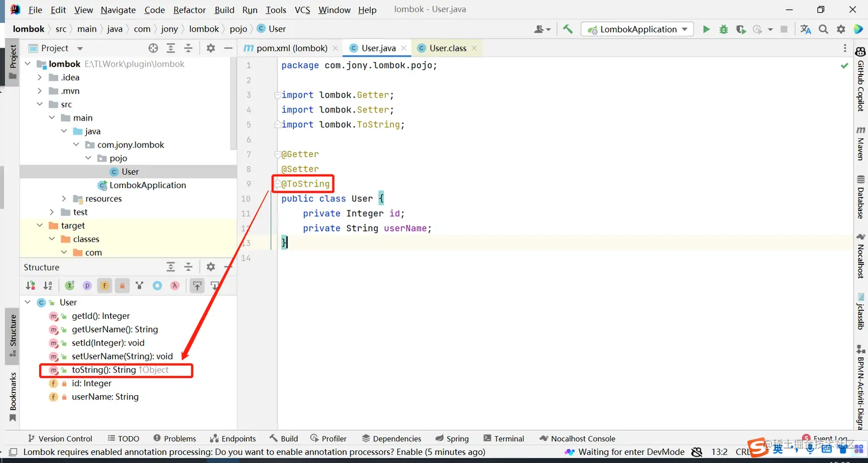Screen dimensions: 868x463
Task: Toggle autoscroll to source in Structure
Action: (197, 285)
